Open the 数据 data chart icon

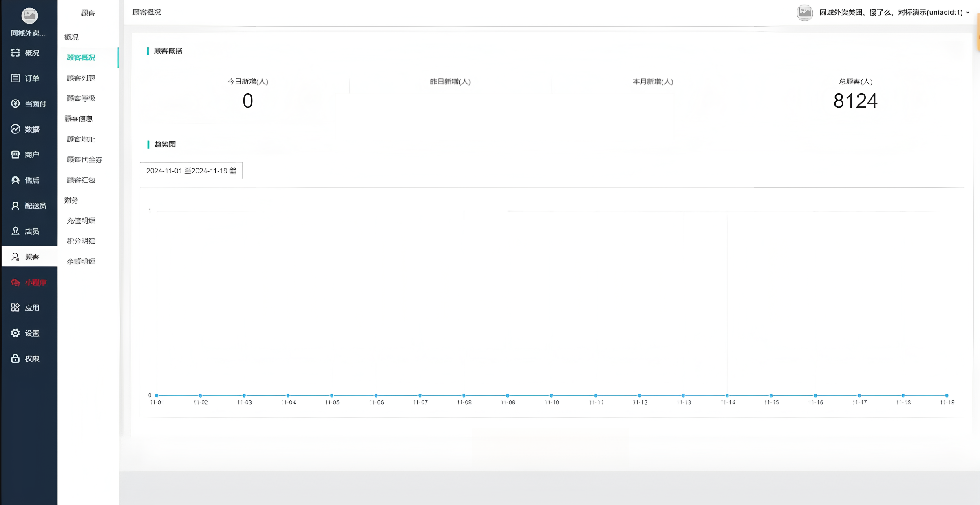tap(15, 129)
